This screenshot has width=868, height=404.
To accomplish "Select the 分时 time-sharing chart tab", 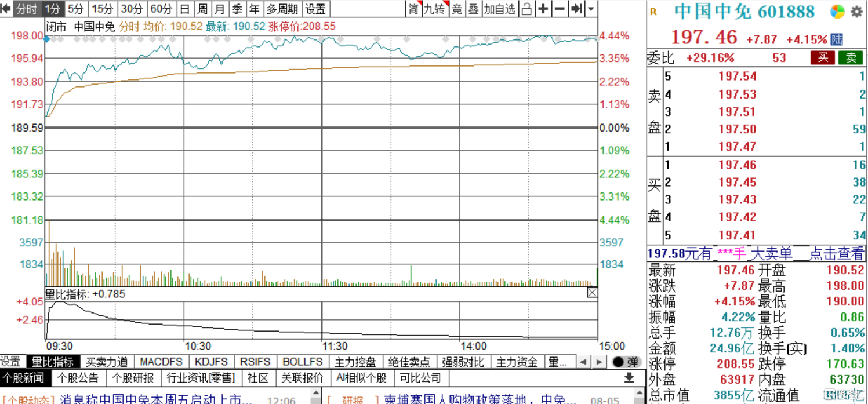I will [x=27, y=9].
